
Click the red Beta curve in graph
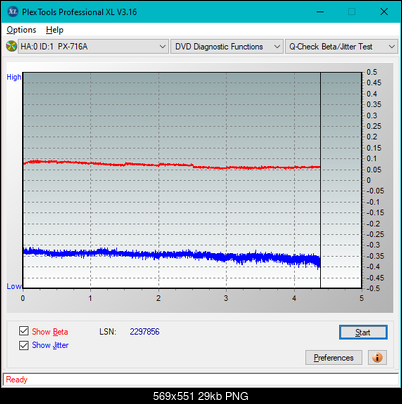point(172,165)
